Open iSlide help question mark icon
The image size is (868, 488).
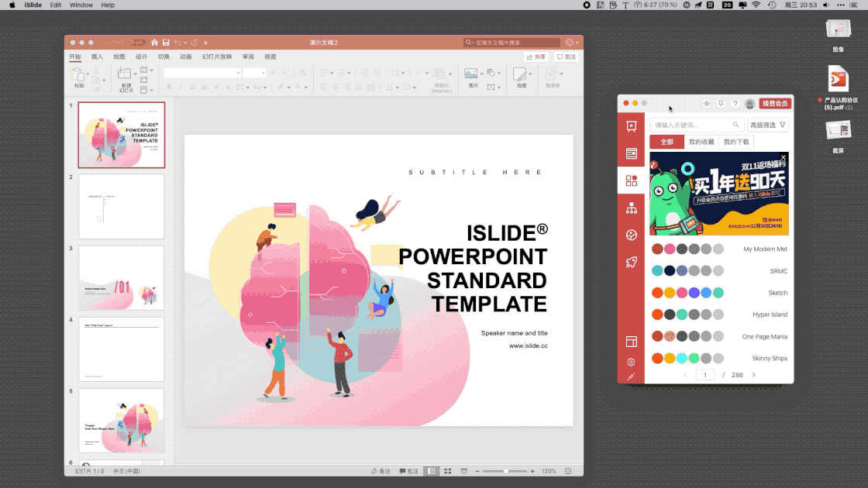tap(735, 104)
